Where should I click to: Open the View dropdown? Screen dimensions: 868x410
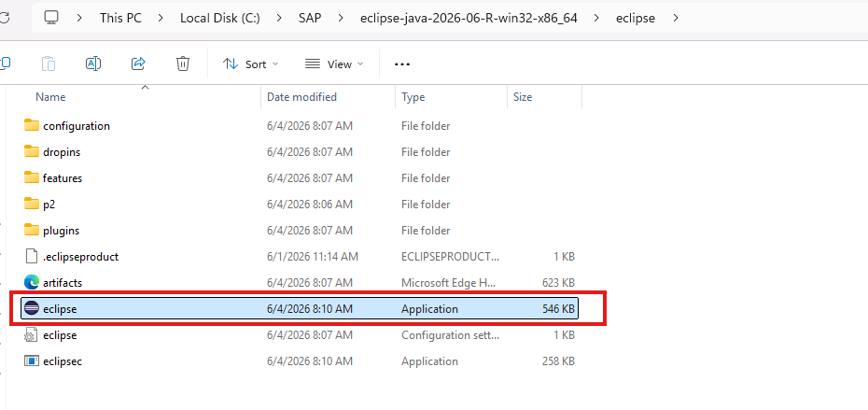tap(334, 64)
